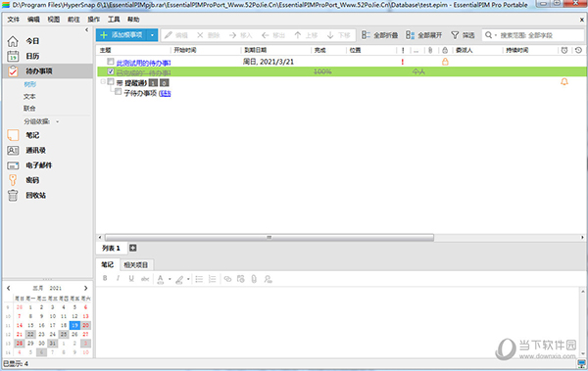Image resolution: width=588 pixels, height=371 pixels.
Task: Expand all items with 全部展开
Action: point(423,35)
